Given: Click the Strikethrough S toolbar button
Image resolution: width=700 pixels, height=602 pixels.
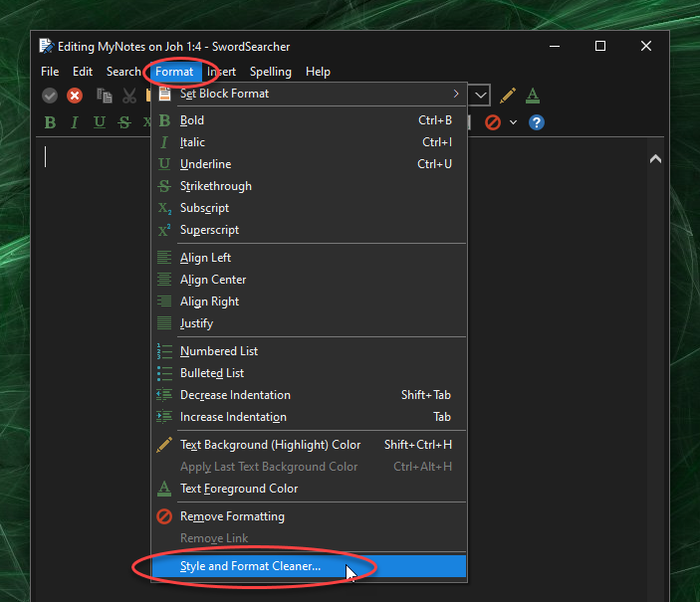Looking at the screenshot, I should tap(124, 122).
